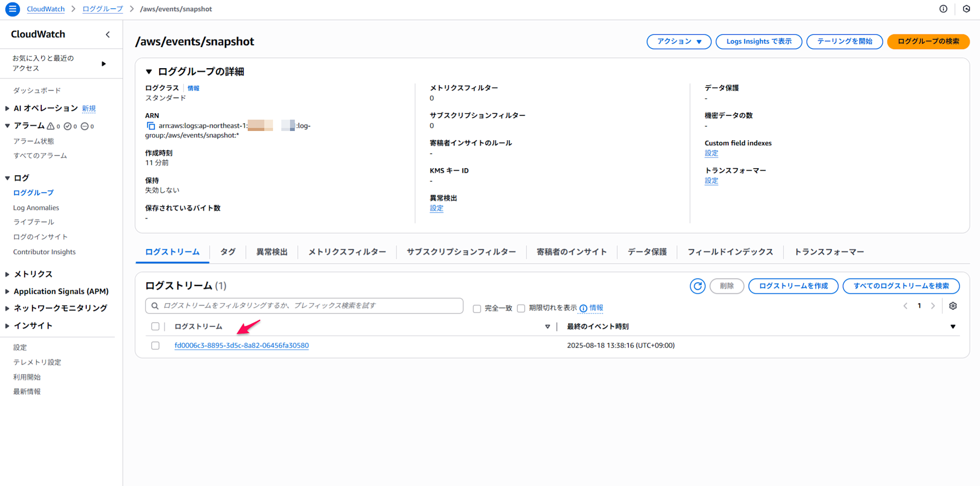The height and width of the screenshot is (486, 980).
Task: Switch to フィールドインデックス tab
Action: coord(730,252)
